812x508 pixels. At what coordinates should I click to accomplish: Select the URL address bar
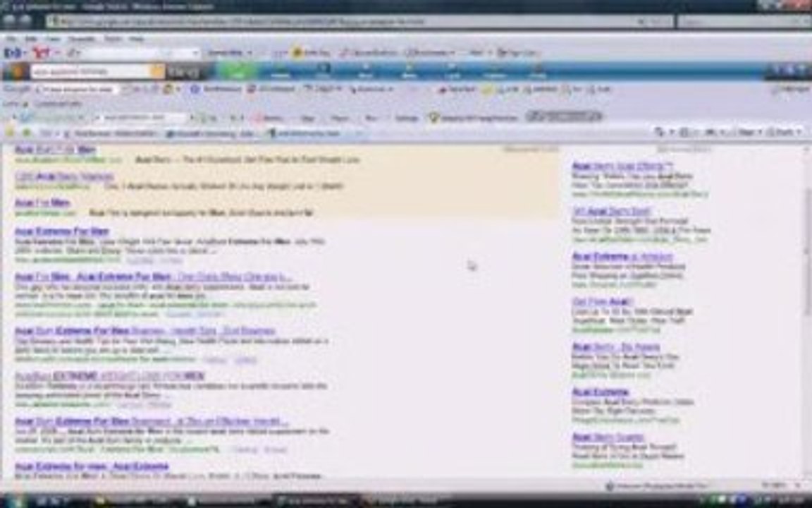(x=342, y=22)
